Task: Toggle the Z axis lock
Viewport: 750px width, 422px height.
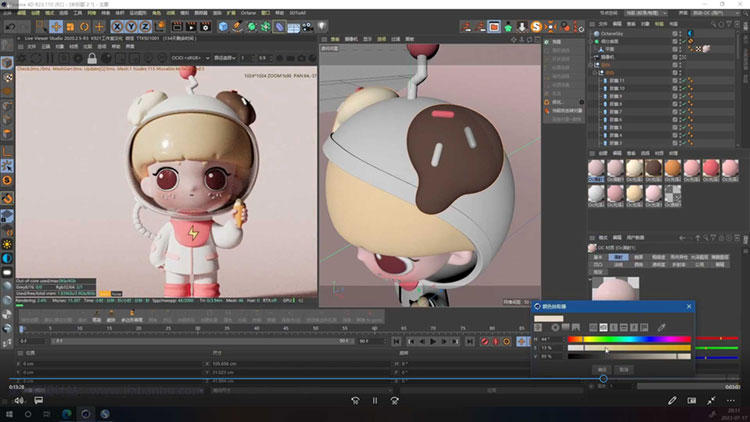Action: click(x=146, y=26)
